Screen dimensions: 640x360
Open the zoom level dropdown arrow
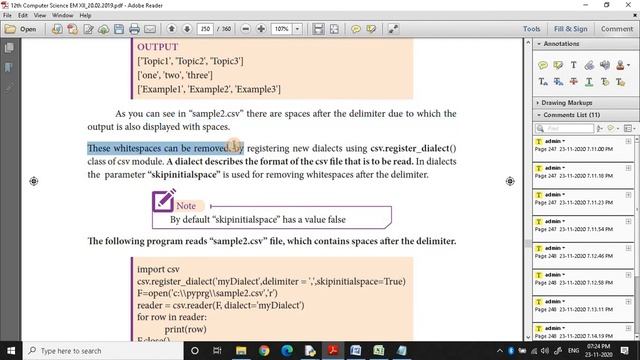297,29
